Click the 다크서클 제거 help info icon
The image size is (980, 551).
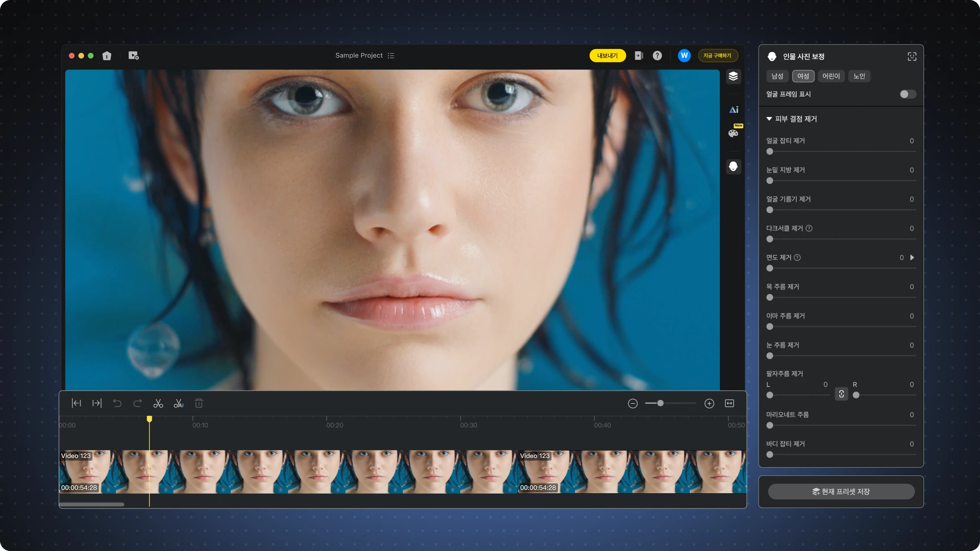(809, 228)
